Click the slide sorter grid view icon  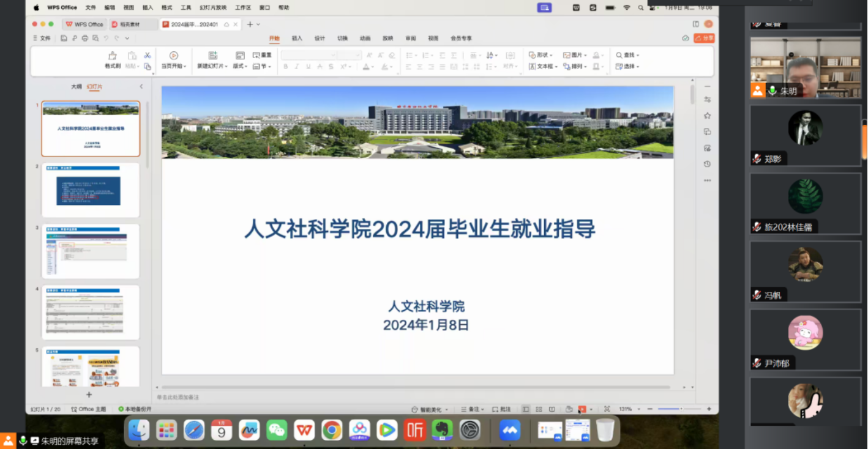(539, 409)
